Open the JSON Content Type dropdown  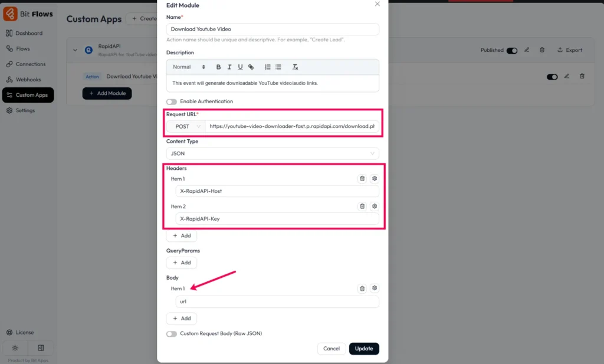point(273,153)
